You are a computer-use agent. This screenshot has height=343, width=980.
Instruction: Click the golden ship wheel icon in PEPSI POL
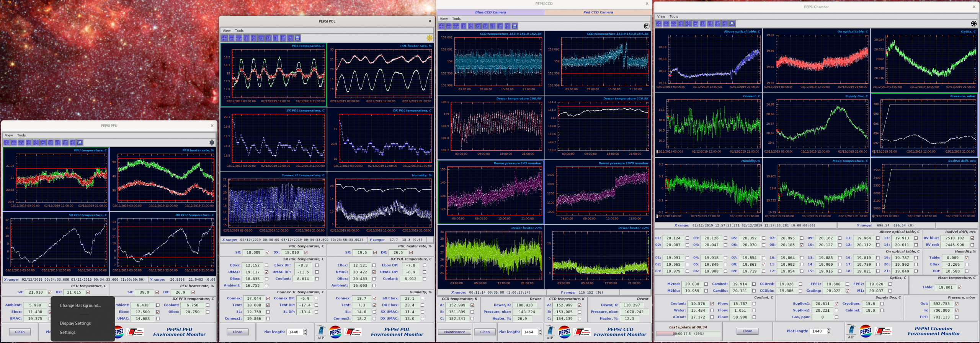pos(430,38)
